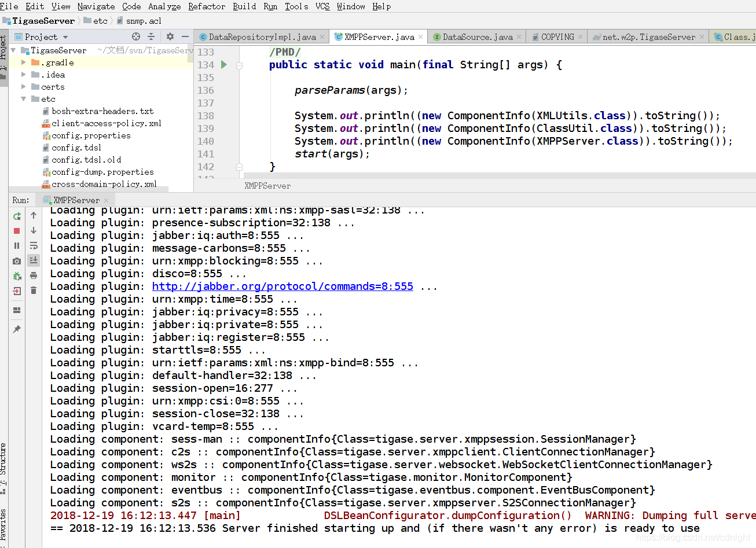Click the Exit icon in Run panel

pos(17,291)
